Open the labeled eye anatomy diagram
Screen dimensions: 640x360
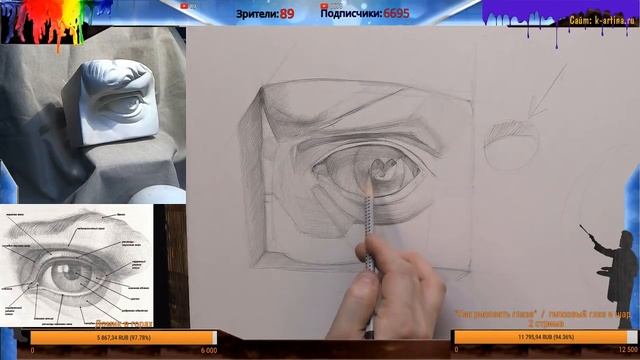77,265
